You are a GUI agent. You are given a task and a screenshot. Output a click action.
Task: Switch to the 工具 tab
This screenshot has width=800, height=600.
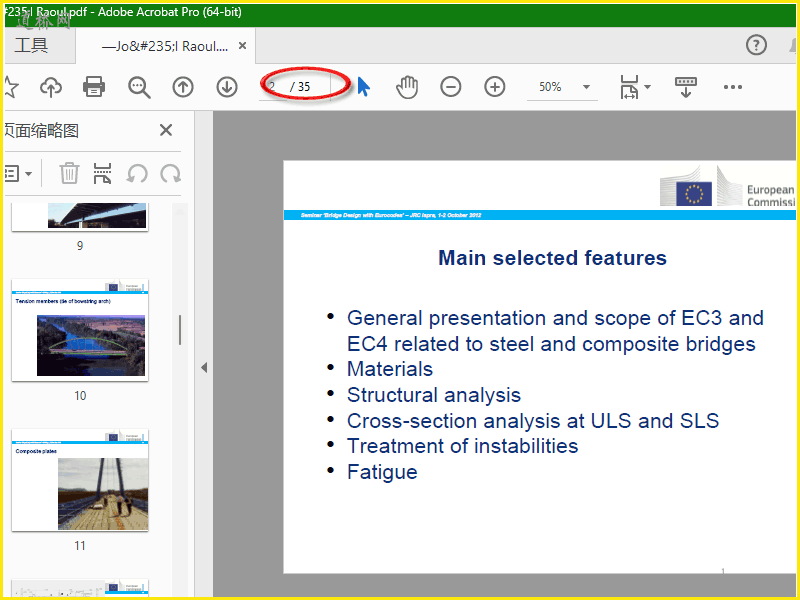[x=31, y=46]
